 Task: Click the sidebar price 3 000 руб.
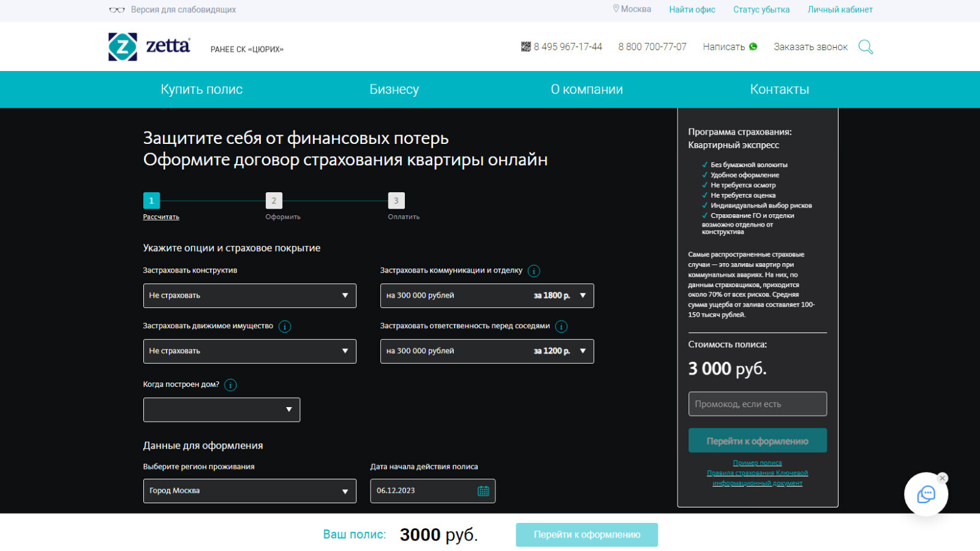click(727, 369)
